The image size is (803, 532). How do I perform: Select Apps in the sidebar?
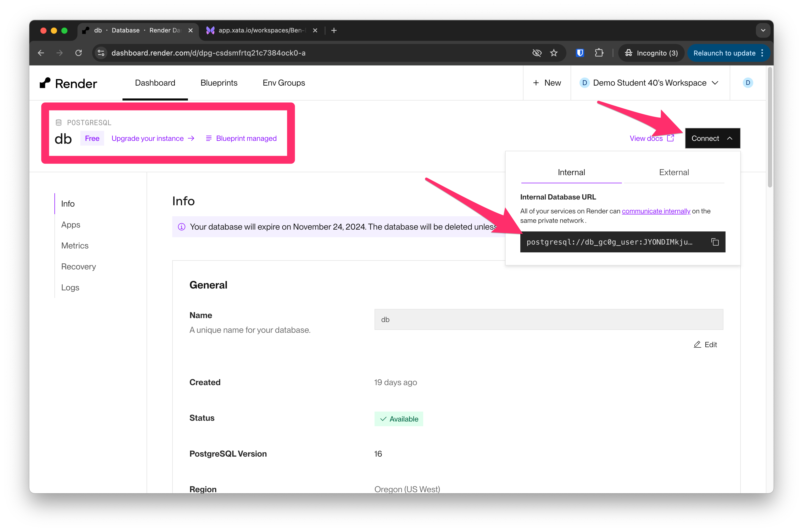[x=70, y=225]
